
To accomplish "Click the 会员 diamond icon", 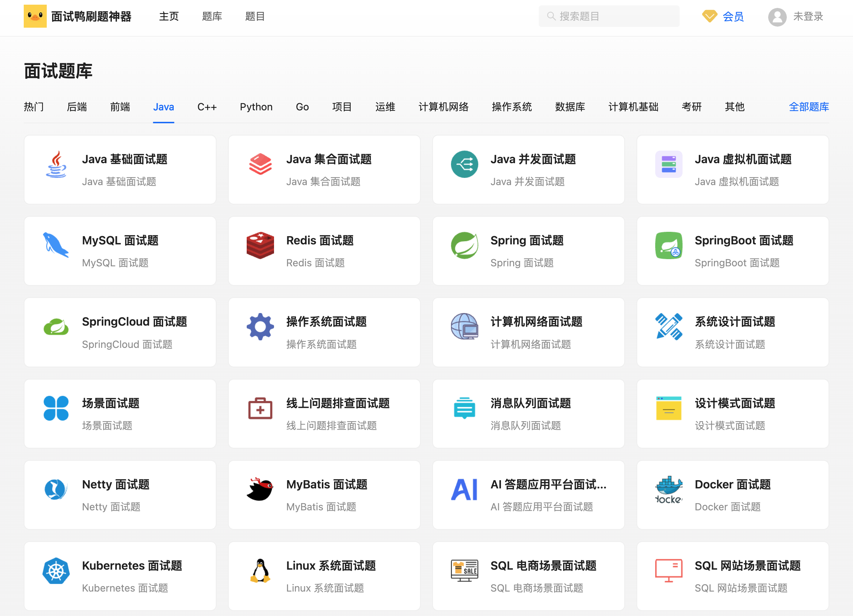I will (x=710, y=17).
